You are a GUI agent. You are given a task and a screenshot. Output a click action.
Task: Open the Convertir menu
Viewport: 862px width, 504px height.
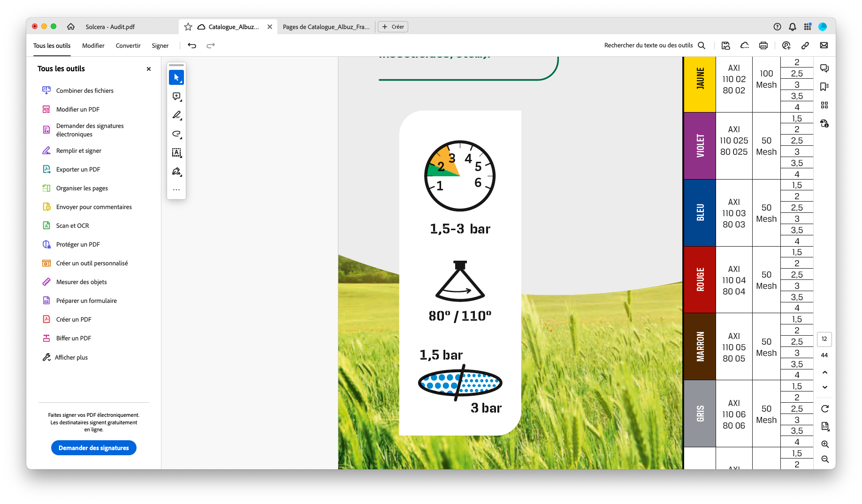[128, 45]
